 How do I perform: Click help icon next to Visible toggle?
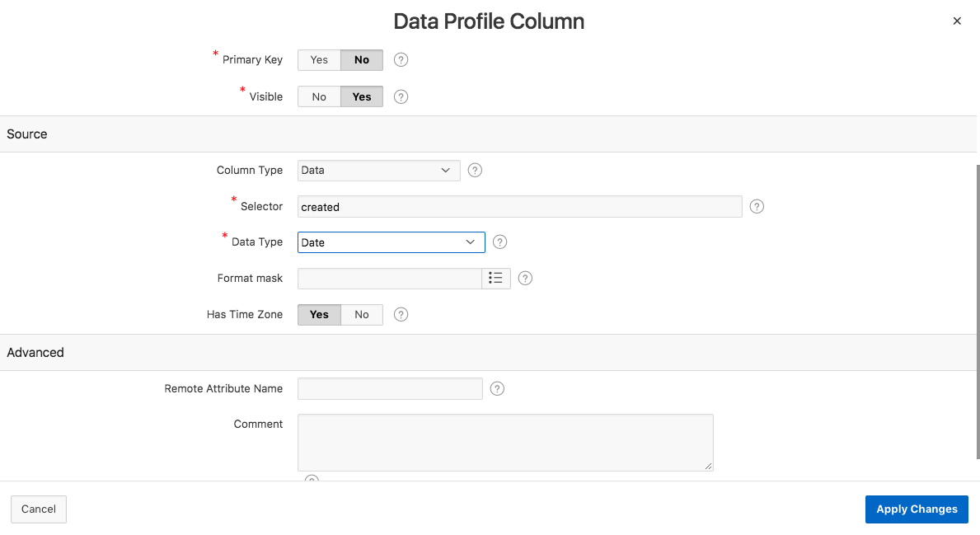tap(401, 96)
